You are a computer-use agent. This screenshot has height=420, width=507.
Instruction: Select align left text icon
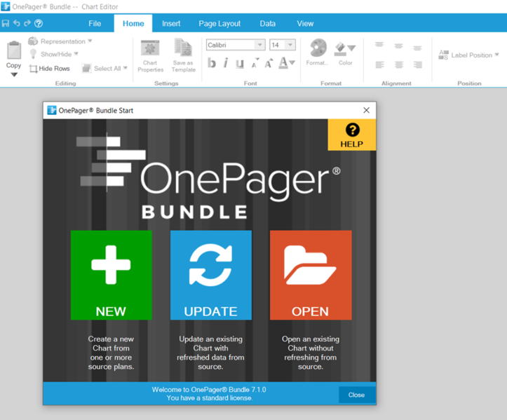pyautogui.click(x=379, y=65)
